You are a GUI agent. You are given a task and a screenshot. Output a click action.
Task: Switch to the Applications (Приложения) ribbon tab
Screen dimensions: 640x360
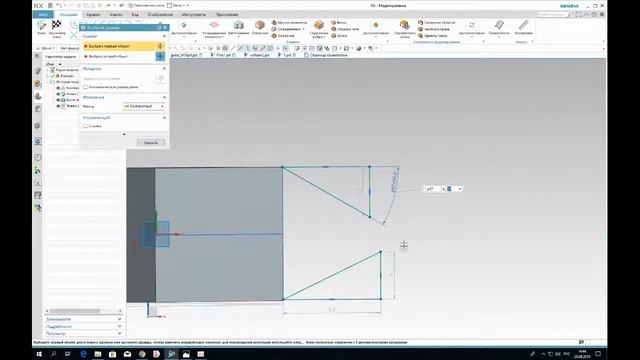pos(227,14)
